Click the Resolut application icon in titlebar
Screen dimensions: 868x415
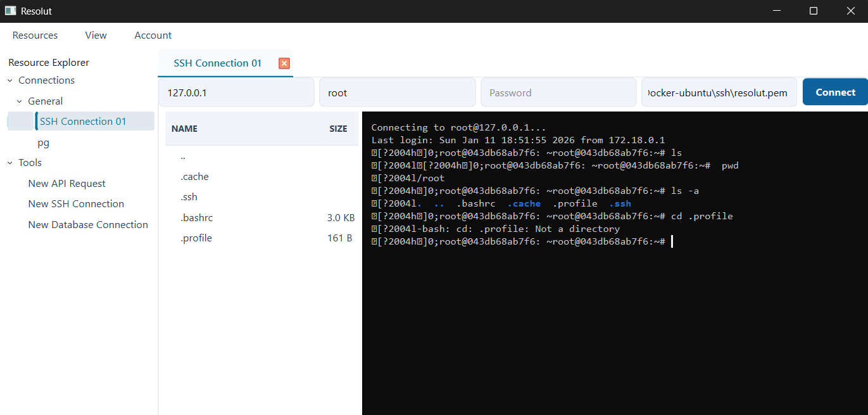[9, 11]
